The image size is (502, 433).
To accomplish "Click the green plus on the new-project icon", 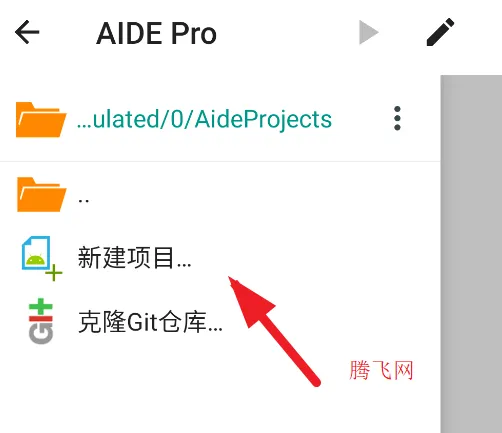I will click(54, 273).
